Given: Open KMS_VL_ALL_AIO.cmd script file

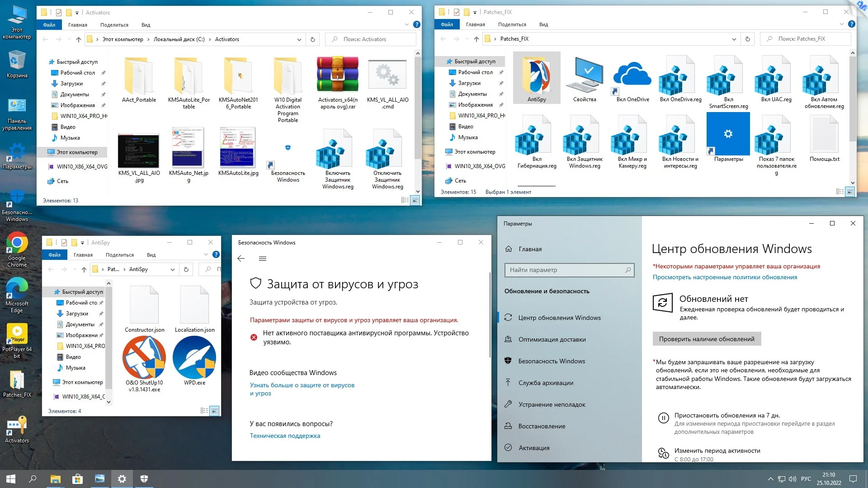Looking at the screenshot, I should pos(387,75).
